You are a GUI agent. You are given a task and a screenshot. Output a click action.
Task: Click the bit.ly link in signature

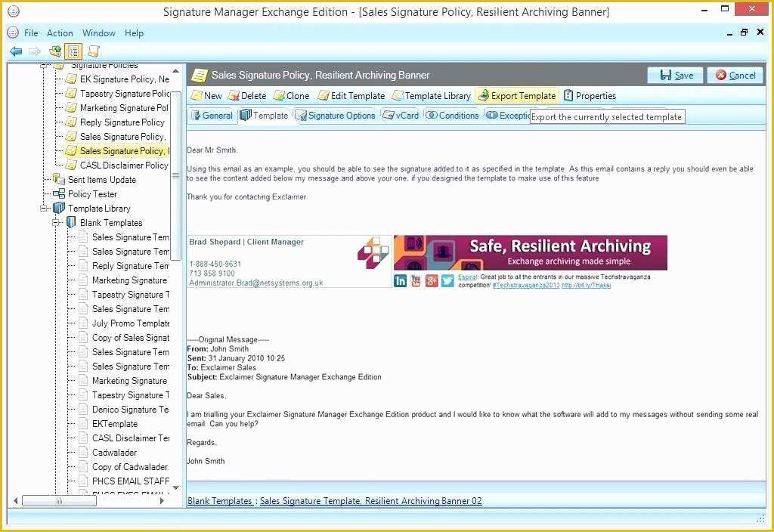pos(586,285)
